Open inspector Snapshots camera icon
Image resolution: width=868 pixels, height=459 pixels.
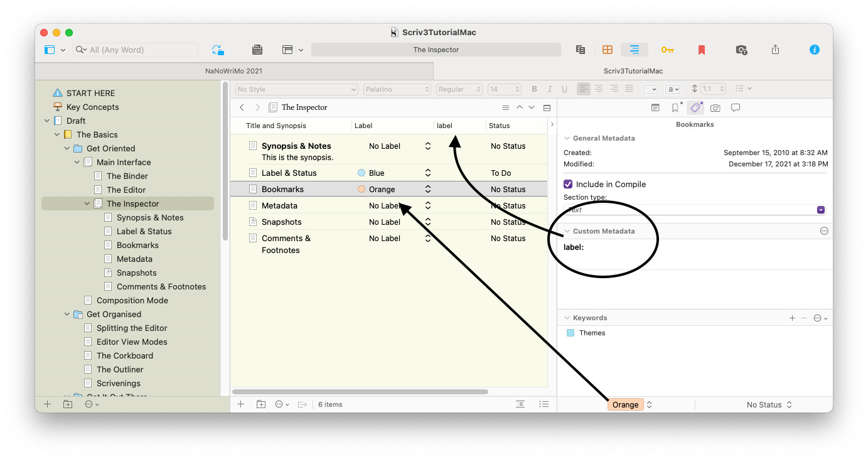[715, 108]
